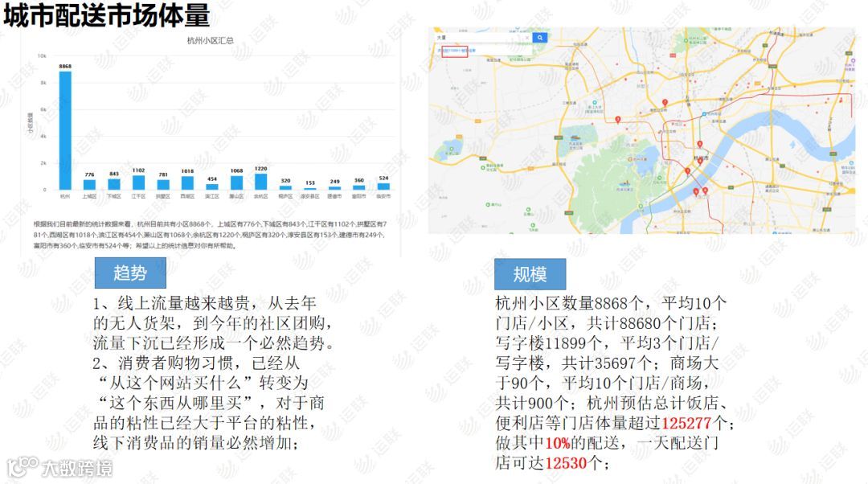
Task: Click the 153 value label in chart
Action: [310, 183]
